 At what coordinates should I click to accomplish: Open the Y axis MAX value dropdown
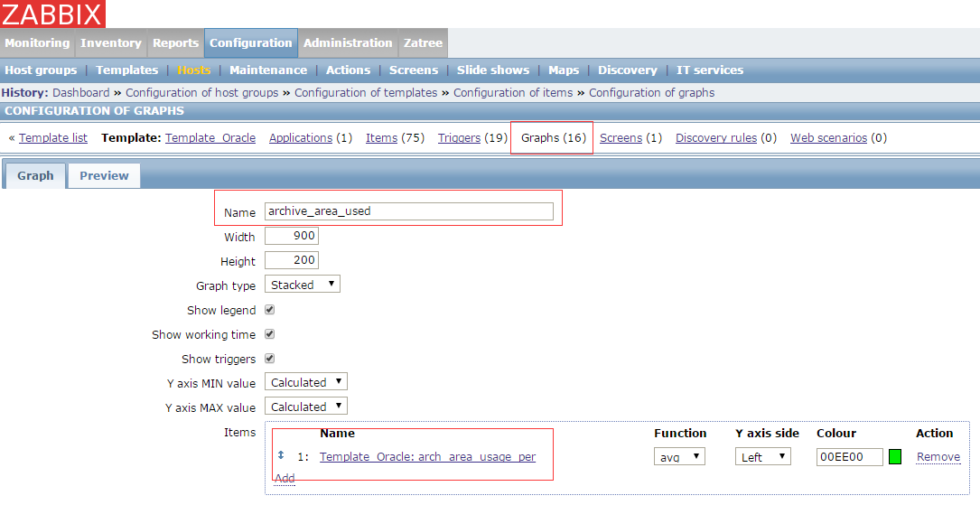[x=305, y=407]
